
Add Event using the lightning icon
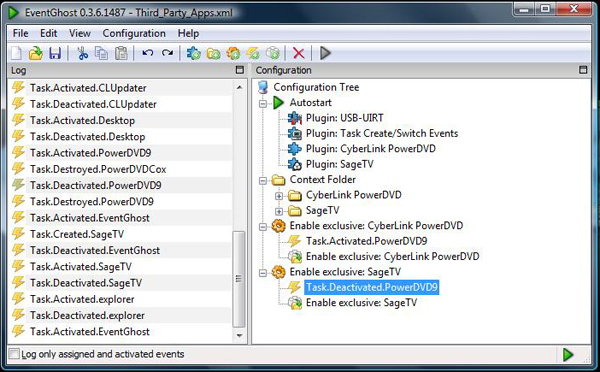253,53
